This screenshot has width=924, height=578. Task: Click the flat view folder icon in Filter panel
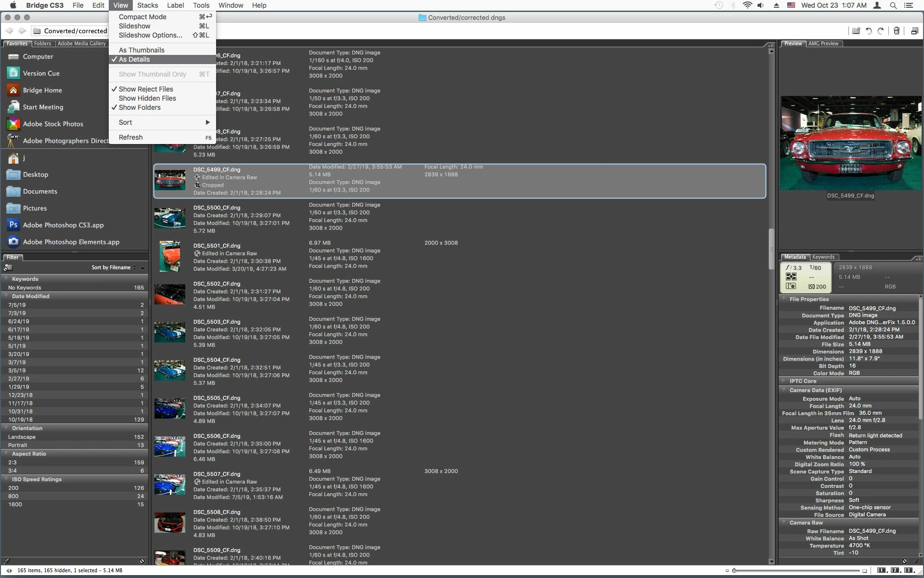pos(8,267)
